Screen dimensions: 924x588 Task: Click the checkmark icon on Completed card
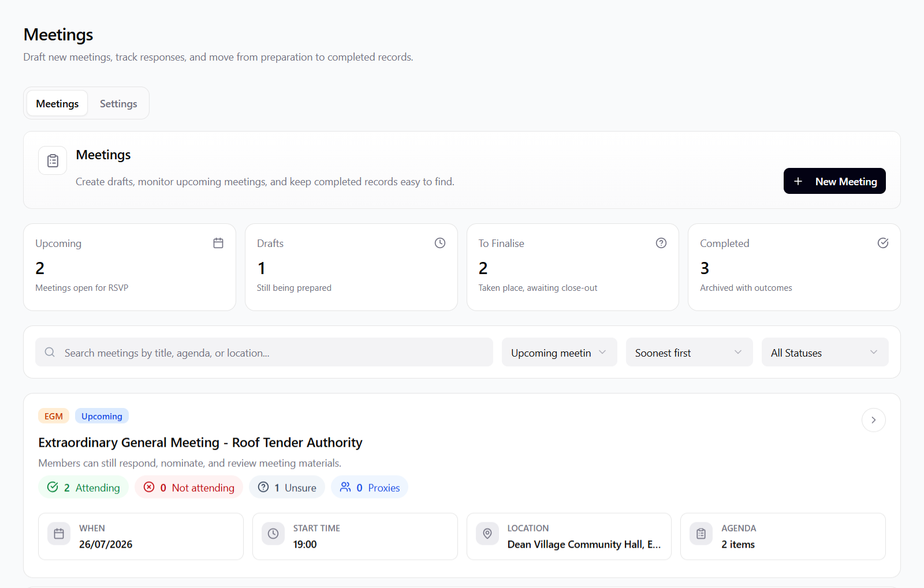coord(883,243)
